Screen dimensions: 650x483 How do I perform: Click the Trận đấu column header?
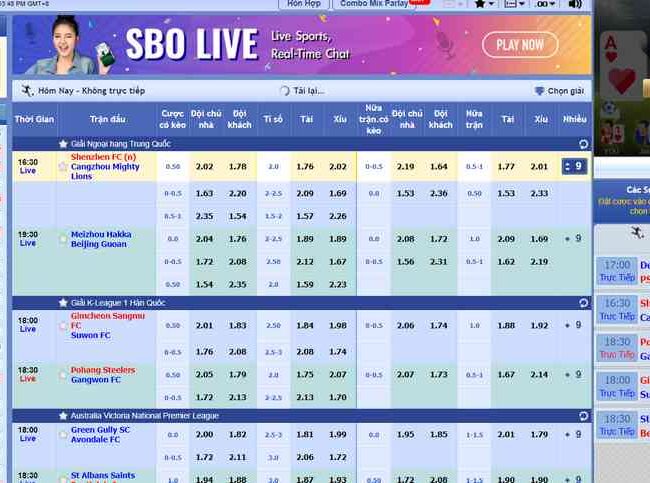pos(108,119)
